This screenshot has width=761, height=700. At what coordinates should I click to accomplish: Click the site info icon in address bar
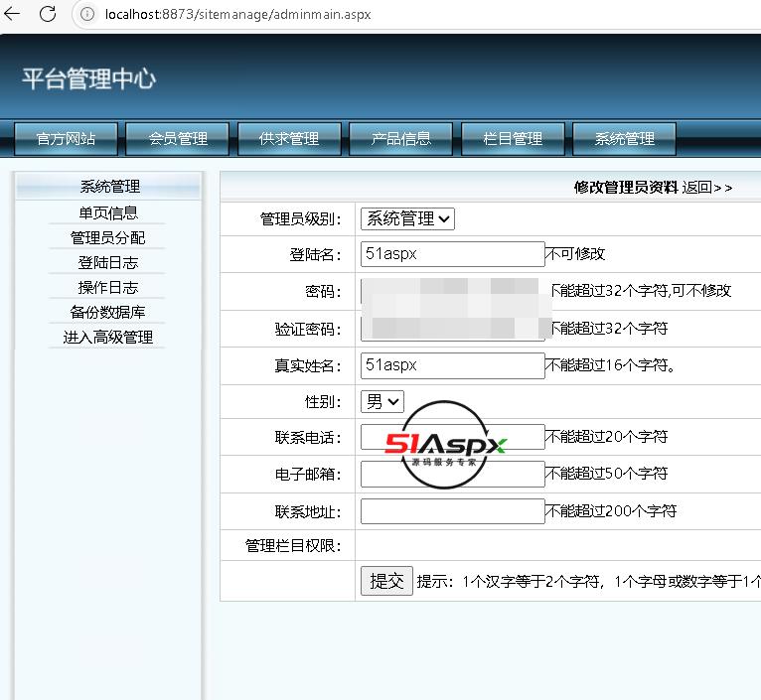[87, 15]
